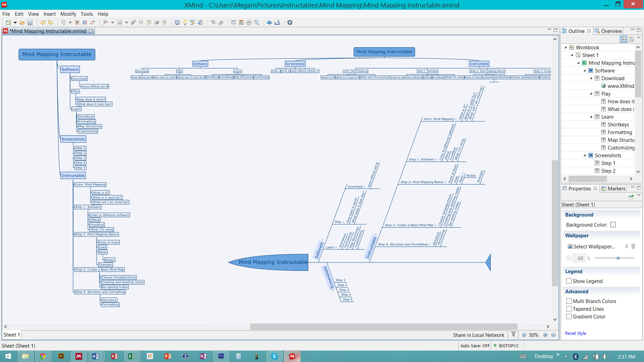This screenshot has height=362, width=644.
Task: Click the filter funnel icon
Action: (514, 334)
